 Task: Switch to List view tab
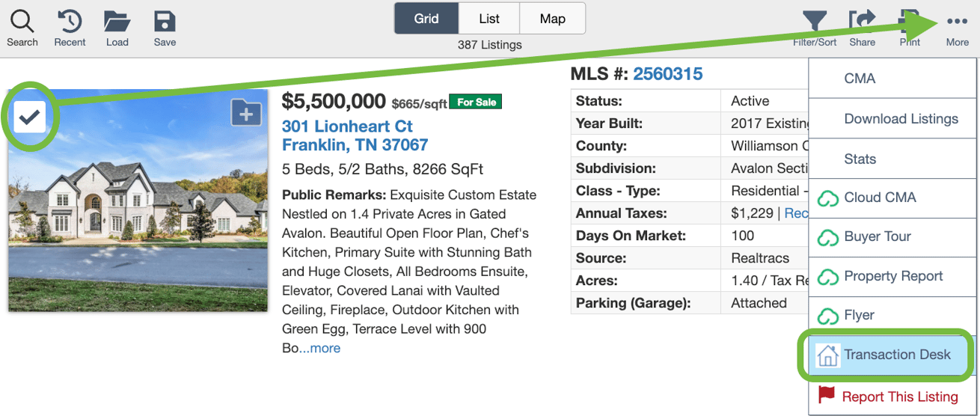tap(489, 19)
